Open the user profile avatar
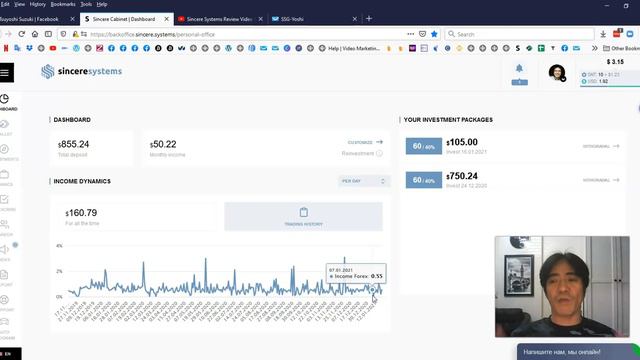Screen dimensions: 640x360 [x=557, y=73]
